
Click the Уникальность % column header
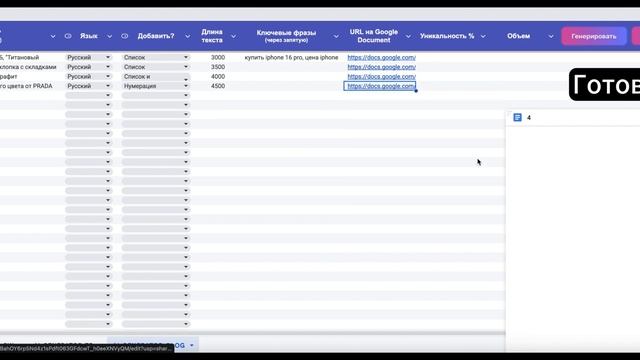pyautogui.click(x=447, y=36)
